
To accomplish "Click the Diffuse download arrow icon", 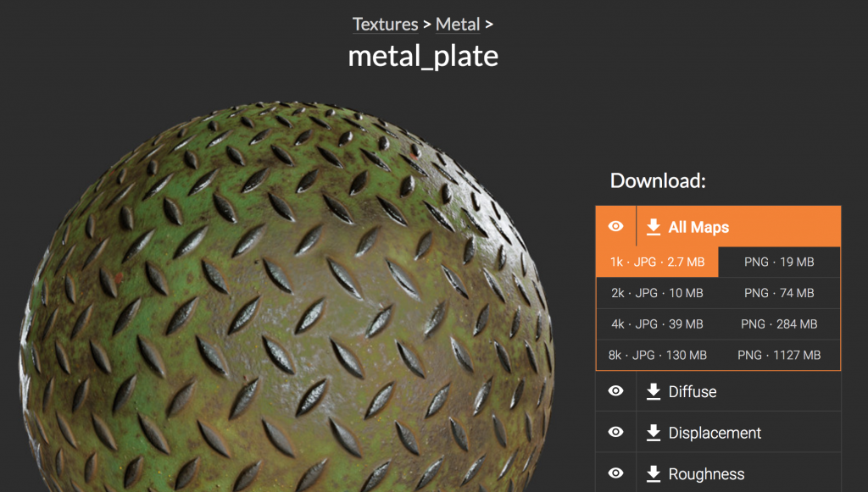I will [x=654, y=391].
